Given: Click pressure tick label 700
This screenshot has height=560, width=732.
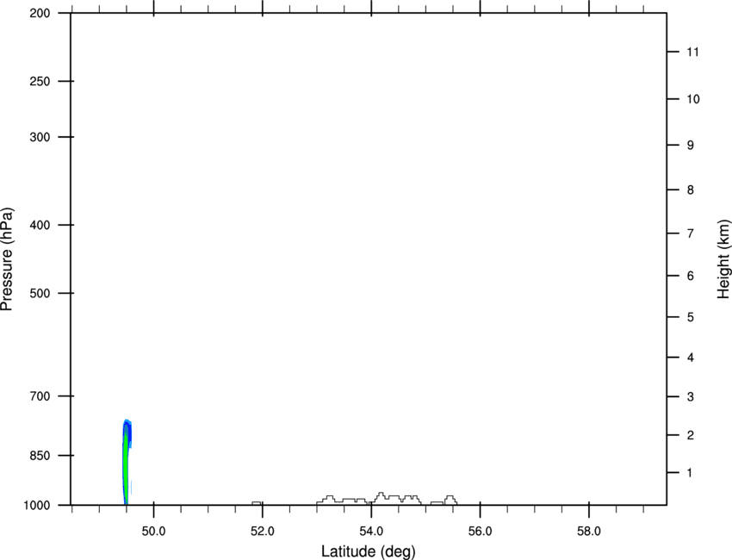Looking at the screenshot, I should [40, 396].
